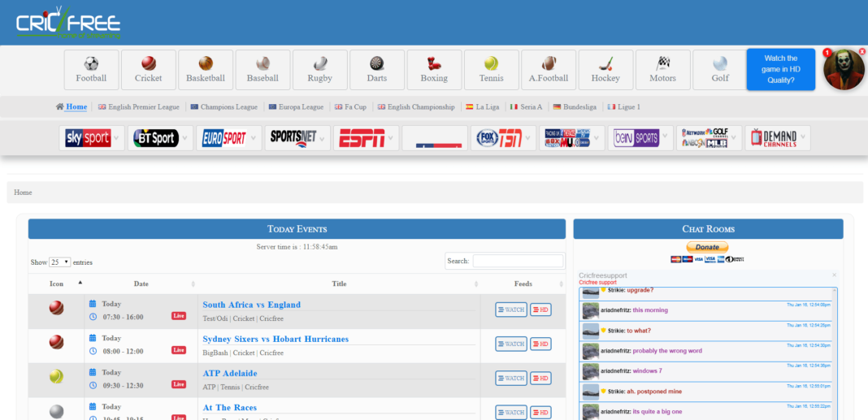Viewport: 868px width, 420px height.
Task: Open the show entries count selector
Action: pos(60,262)
